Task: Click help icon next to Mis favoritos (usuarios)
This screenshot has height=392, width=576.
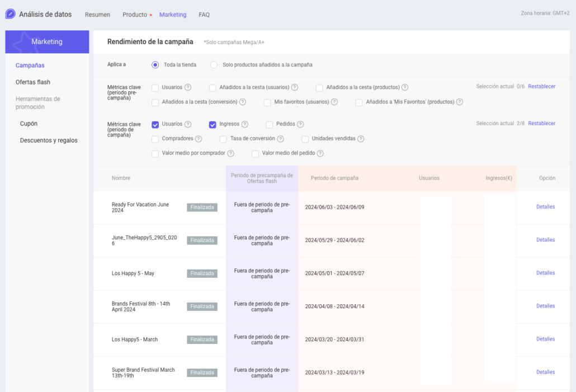Action: (334, 102)
